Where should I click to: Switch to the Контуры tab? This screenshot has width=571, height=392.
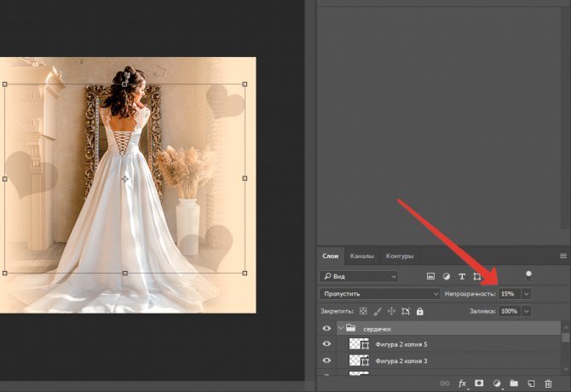(400, 256)
